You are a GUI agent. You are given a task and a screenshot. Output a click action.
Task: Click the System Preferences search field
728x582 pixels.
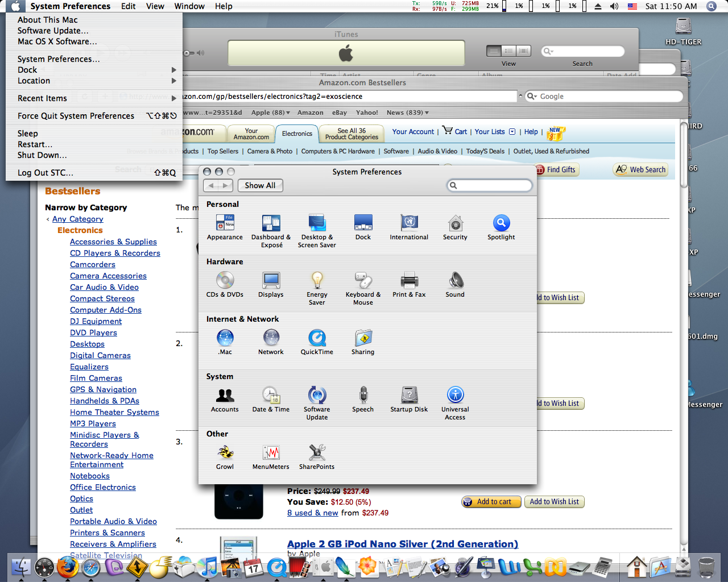[x=490, y=185]
